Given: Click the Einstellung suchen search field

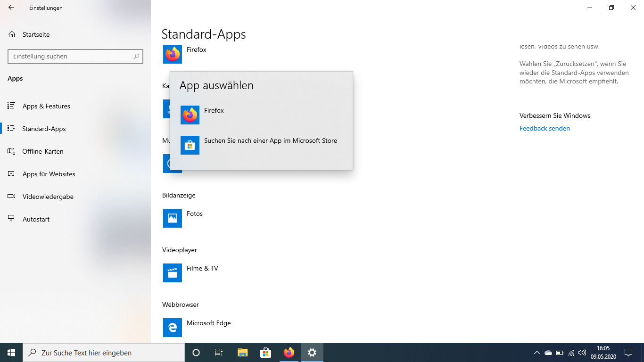Looking at the screenshot, I should pyautogui.click(x=75, y=56).
